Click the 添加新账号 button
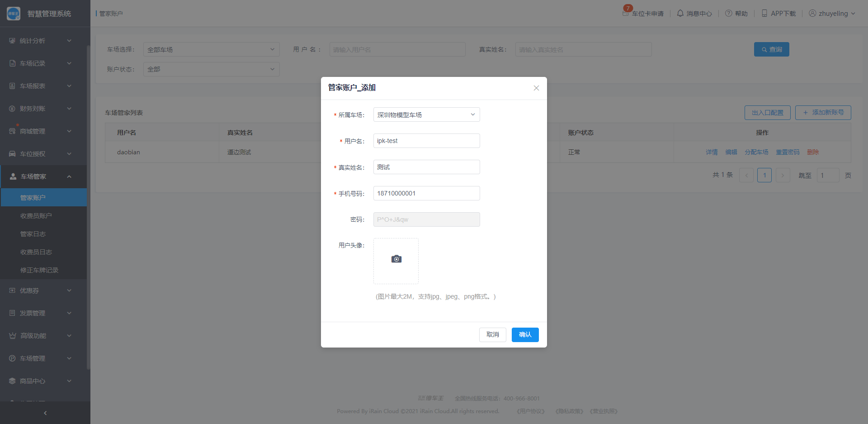868x424 pixels. pyautogui.click(x=823, y=113)
